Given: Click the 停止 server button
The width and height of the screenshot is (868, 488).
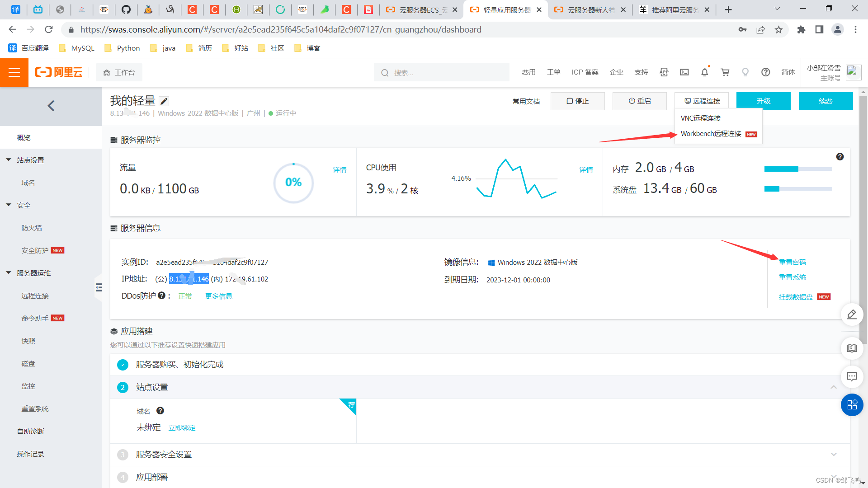Looking at the screenshot, I should pyautogui.click(x=577, y=101).
